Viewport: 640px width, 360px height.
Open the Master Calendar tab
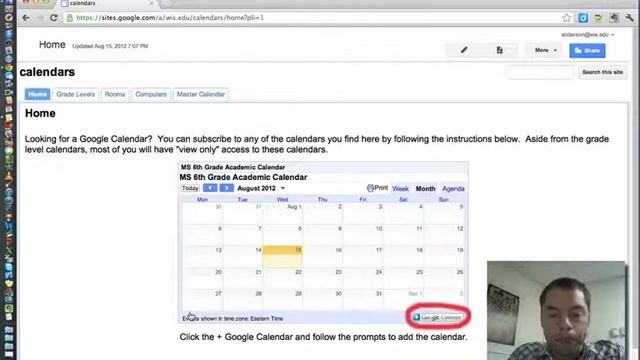tap(201, 94)
